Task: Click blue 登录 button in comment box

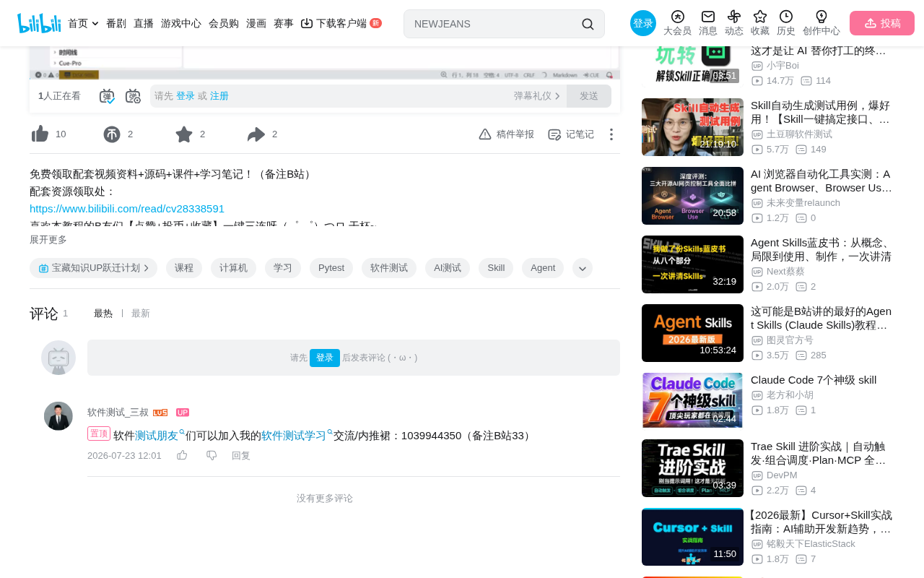Action: (325, 358)
